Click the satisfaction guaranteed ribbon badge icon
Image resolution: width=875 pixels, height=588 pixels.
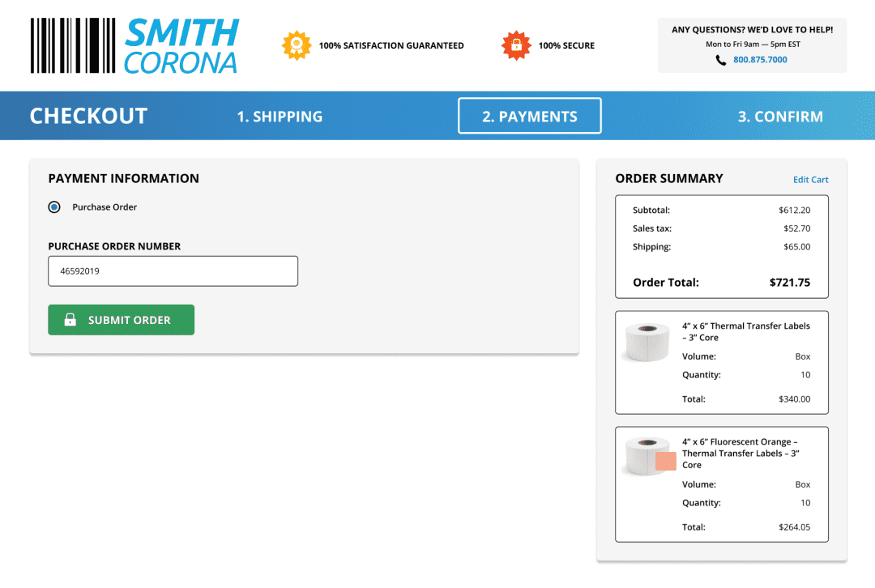tap(296, 45)
